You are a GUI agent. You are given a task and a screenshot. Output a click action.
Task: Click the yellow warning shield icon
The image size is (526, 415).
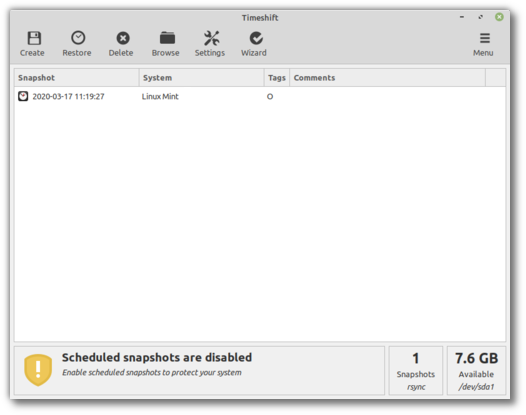click(38, 370)
